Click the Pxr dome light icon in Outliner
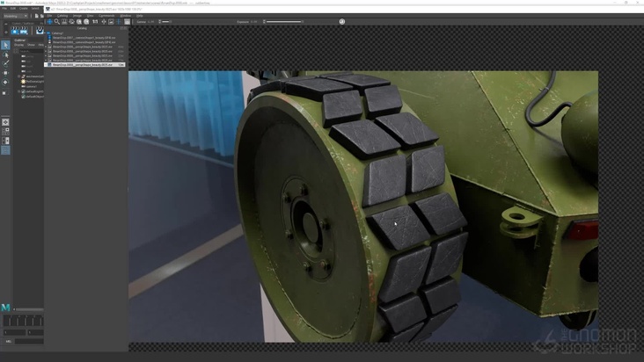Screen dimensions: 644x362 (24, 82)
